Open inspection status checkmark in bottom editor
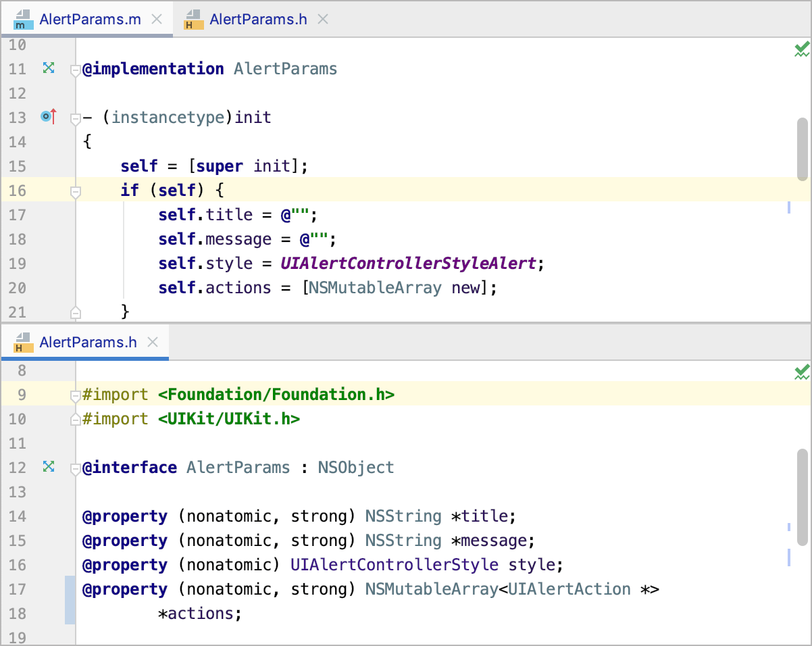This screenshot has height=646, width=812. (x=802, y=371)
